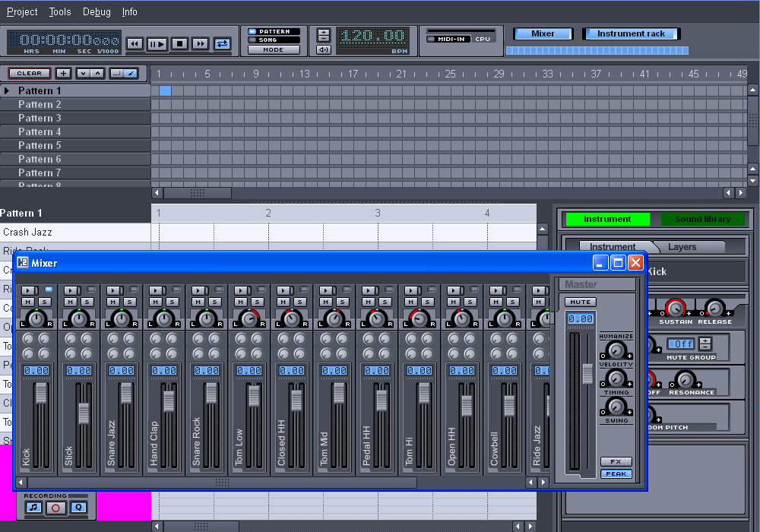Click the Stick channel play sample button
Screen dimensions: 760x532
(x=71, y=290)
